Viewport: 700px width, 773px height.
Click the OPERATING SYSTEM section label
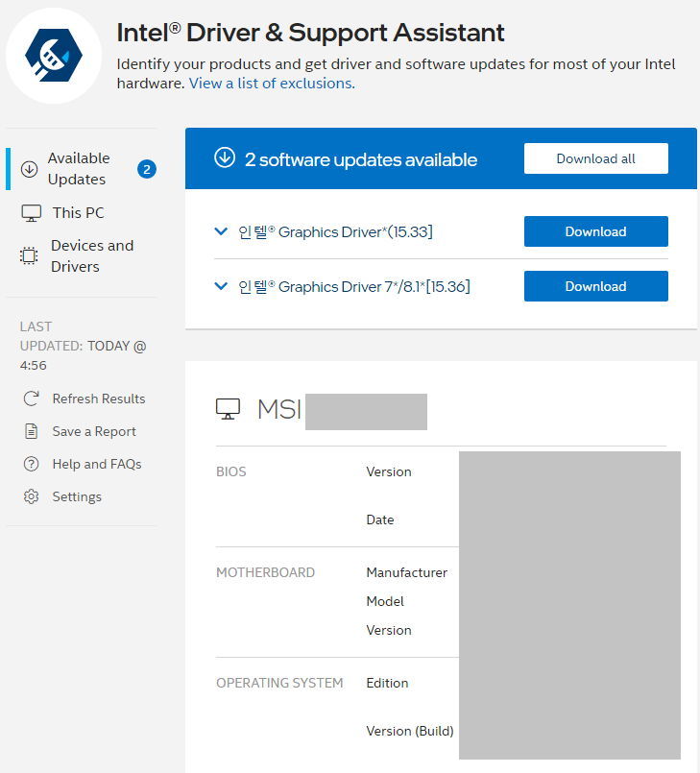[x=279, y=683]
